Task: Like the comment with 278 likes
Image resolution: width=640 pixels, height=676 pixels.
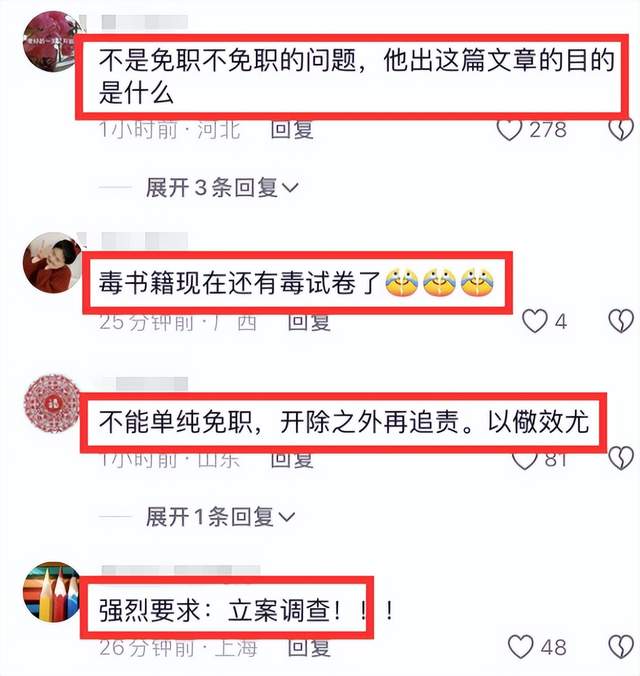Action: pos(509,130)
